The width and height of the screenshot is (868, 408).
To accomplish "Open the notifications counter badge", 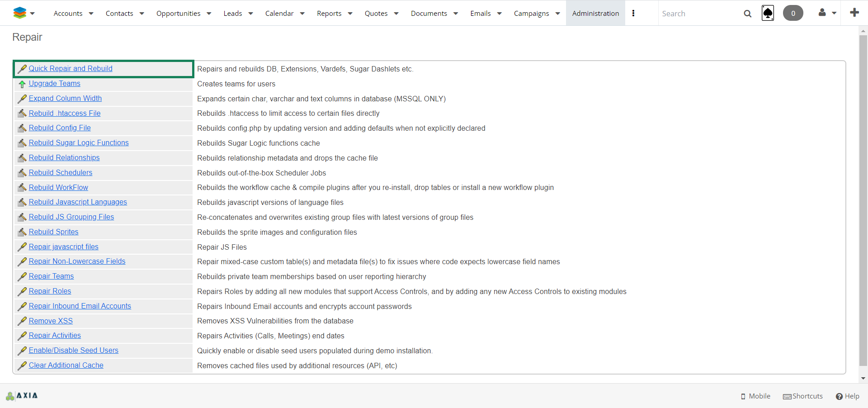I will point(793,13).
